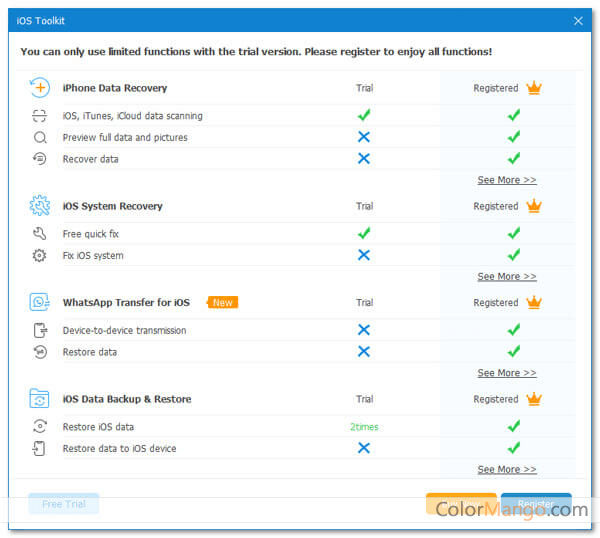Click the blue X for Recover data trial
Image resolution: width=600 pixels, height=538 pixels.
point(364,158)
